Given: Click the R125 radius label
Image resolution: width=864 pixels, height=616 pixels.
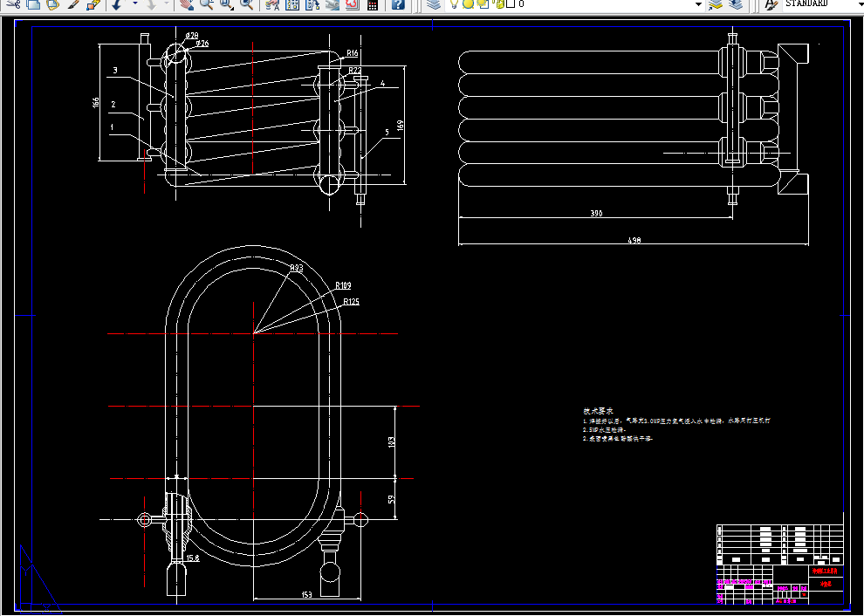Looking at the screenshot, I should coord(351,301).
